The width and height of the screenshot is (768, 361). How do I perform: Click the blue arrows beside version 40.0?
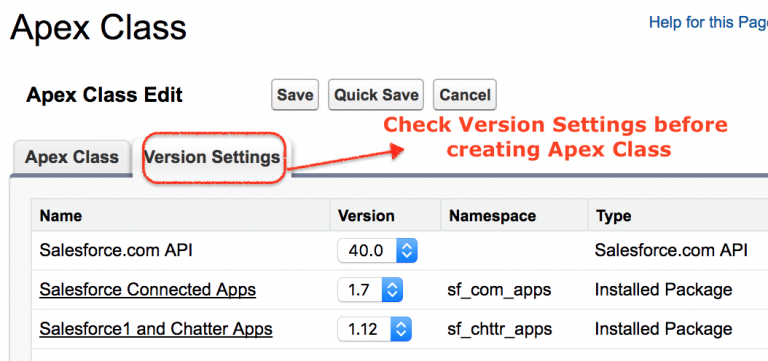407,251
